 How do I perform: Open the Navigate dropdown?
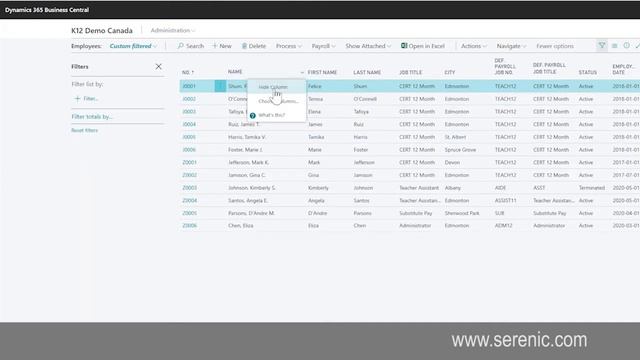[x=511, y=46]
